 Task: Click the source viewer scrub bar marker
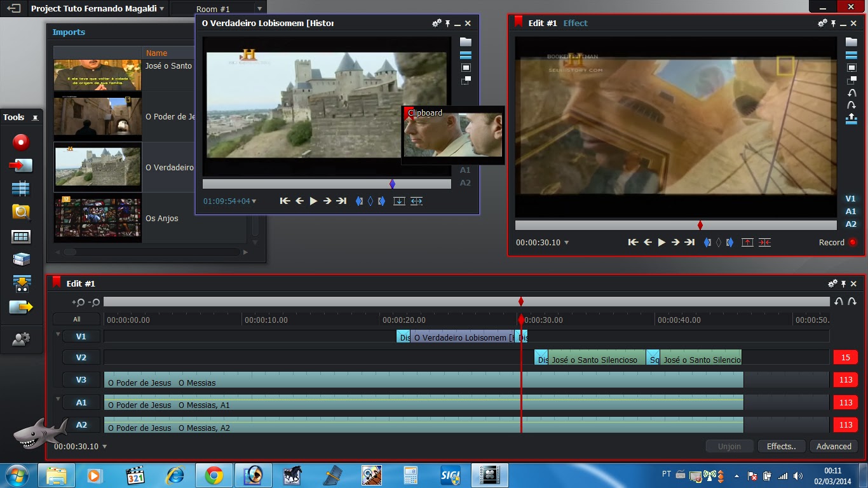tap(392, 184)
